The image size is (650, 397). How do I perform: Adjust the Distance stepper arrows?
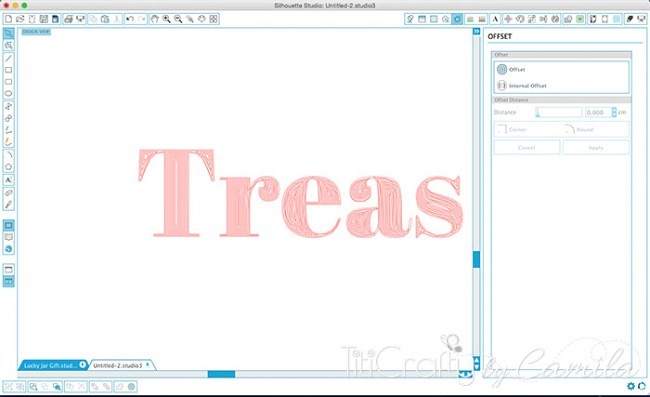point(614,112)
